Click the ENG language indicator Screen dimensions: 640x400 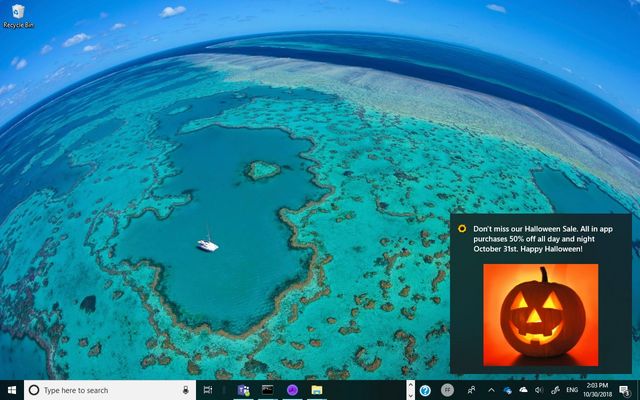coord(572,390)
